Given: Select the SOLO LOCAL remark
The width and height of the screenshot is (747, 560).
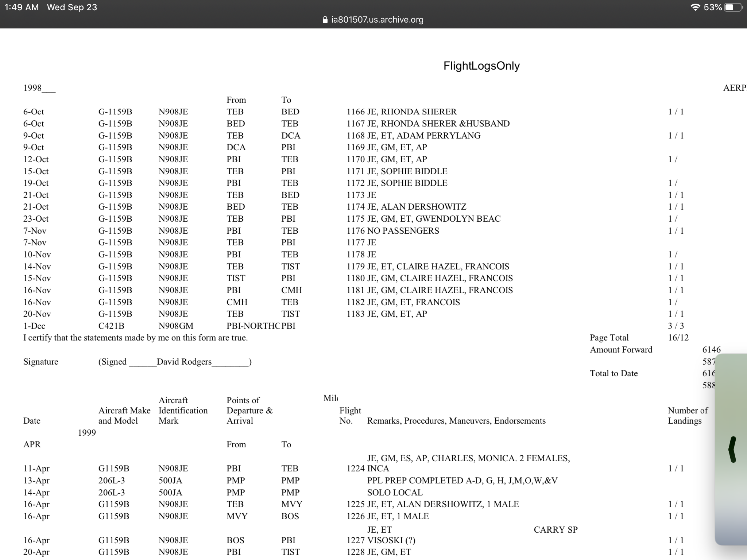Looking at the screenshot, I should click(395, 493).
